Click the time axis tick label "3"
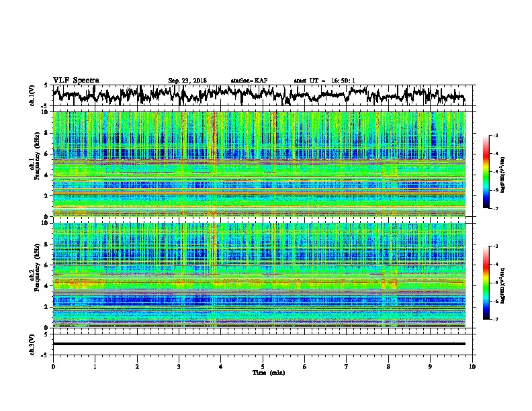Screen dimensions: 532x411 point(179,367)
